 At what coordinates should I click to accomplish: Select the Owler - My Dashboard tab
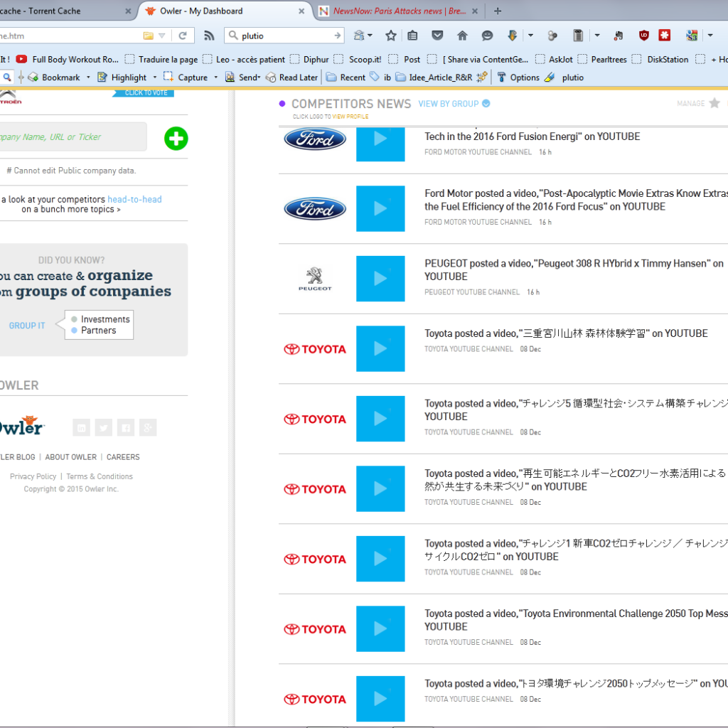[x=225, y=11]
